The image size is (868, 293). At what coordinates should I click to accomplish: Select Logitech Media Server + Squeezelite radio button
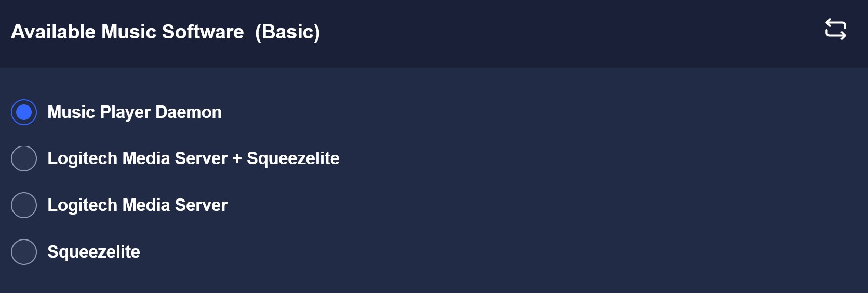tap(24, 158)
